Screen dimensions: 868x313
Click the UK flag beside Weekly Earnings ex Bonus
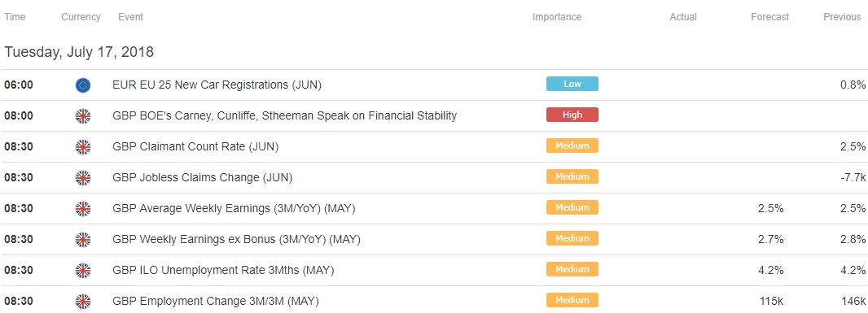point(83,240)
